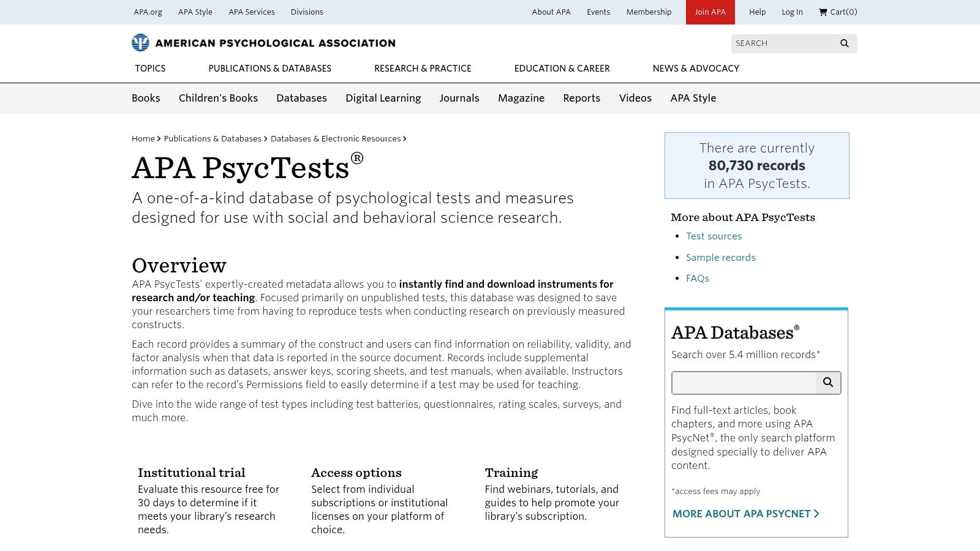
Task: Click the magnifier in the APA Databases search box
Action: [x=828, y=383]
